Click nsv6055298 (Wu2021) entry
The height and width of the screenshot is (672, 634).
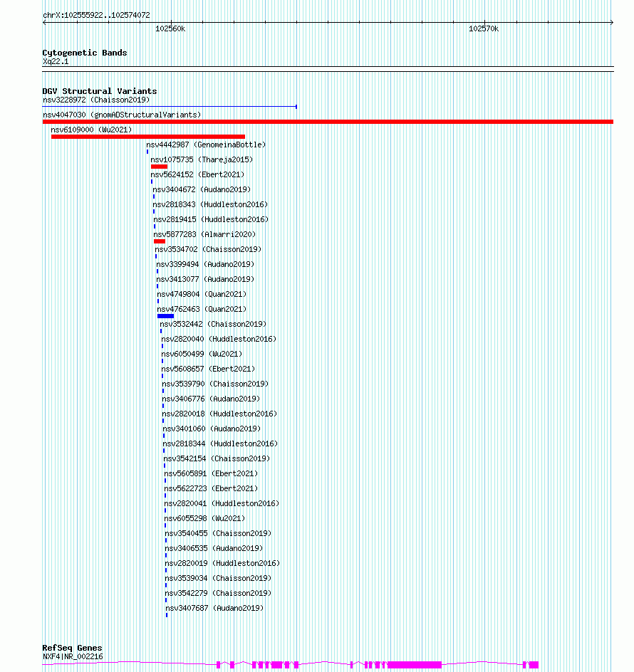pyautogui.click(x=204, y=518)
